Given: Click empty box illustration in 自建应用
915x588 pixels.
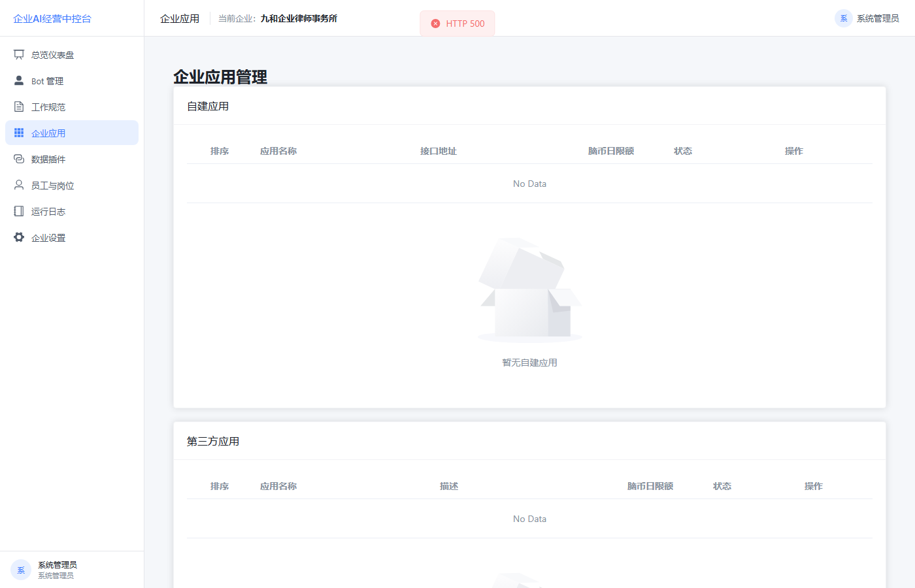Looking at the screenshot, I should tap(529, 290).
